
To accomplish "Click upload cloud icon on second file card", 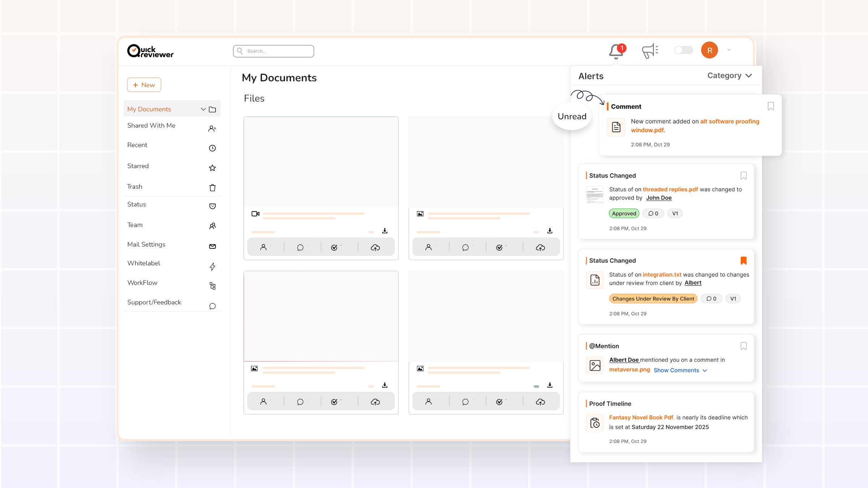I will 540,248.
